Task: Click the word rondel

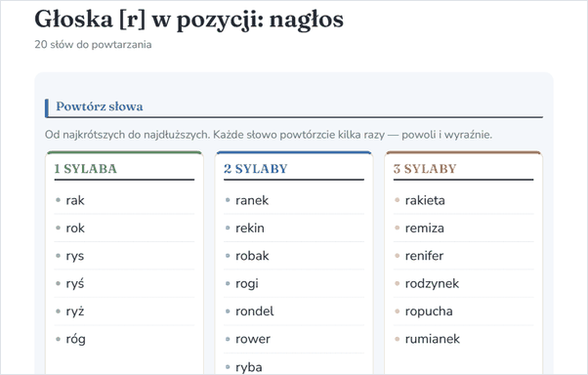Action: coord(255,312)
